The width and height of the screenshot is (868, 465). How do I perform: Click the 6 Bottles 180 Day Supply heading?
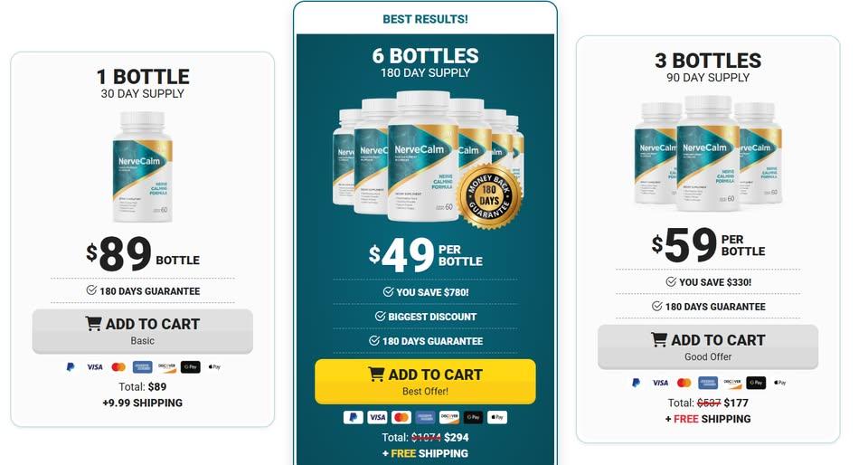(425, 62)
